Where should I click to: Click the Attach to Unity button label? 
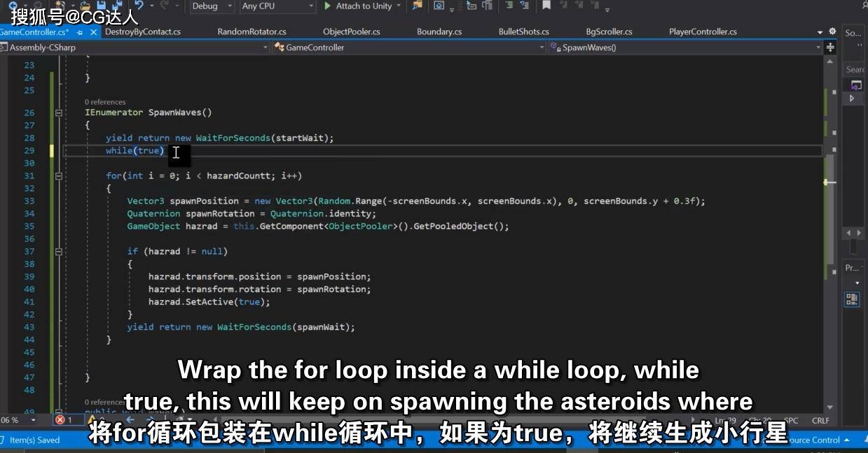click(364, 6)
